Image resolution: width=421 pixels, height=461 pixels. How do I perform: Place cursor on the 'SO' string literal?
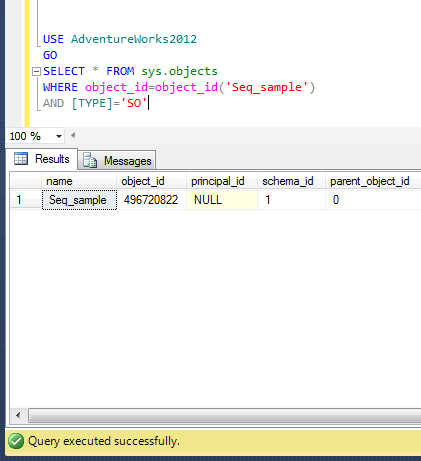tap(134, 103)
